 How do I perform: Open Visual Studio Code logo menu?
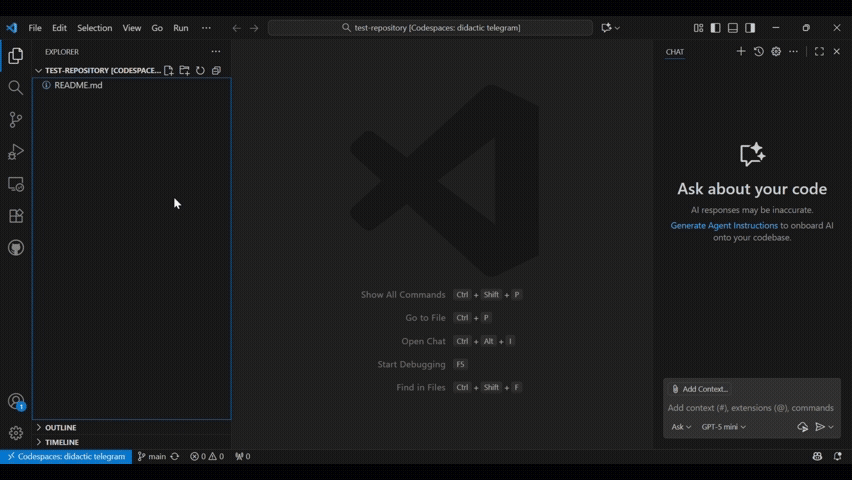11,28
